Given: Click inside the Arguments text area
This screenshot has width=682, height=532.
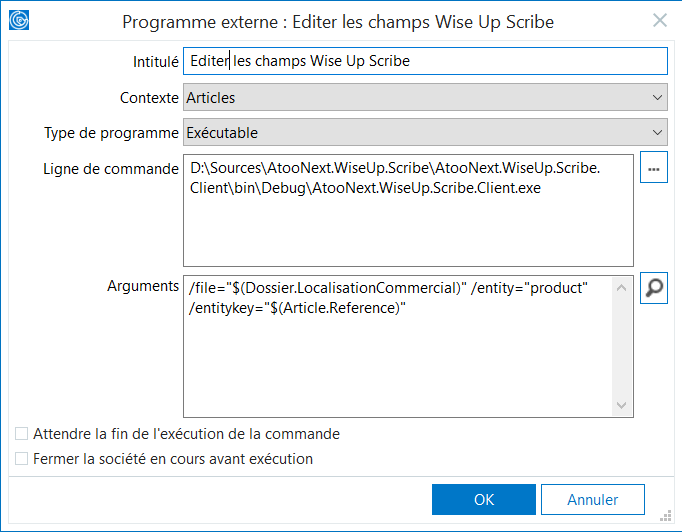Looking at the screenshot, I should [x=398, y=346].
